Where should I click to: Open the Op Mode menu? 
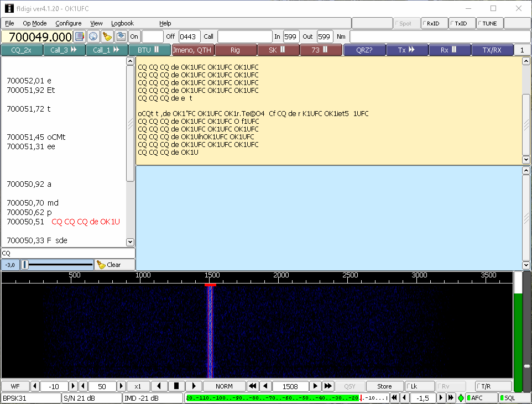point(35,23)
